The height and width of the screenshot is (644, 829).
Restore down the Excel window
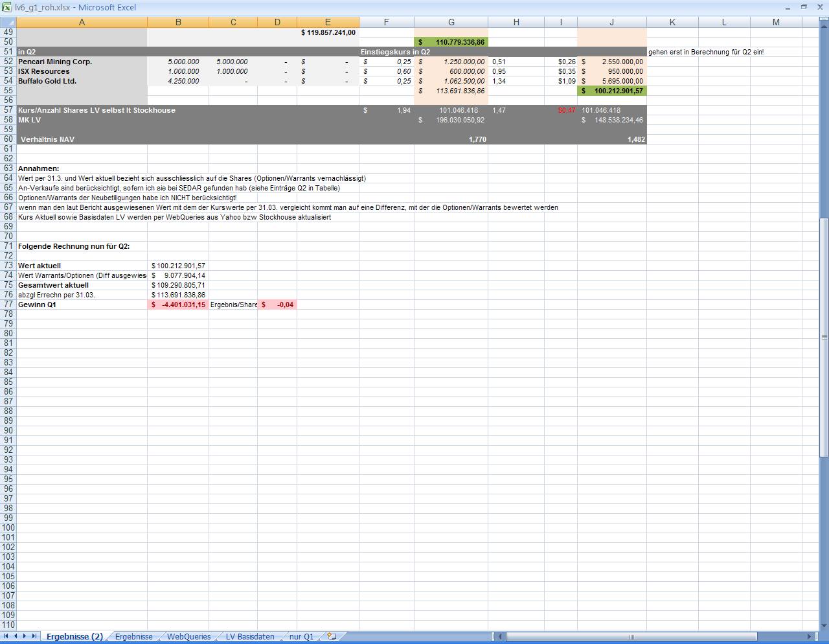click(x=804, y=7)
